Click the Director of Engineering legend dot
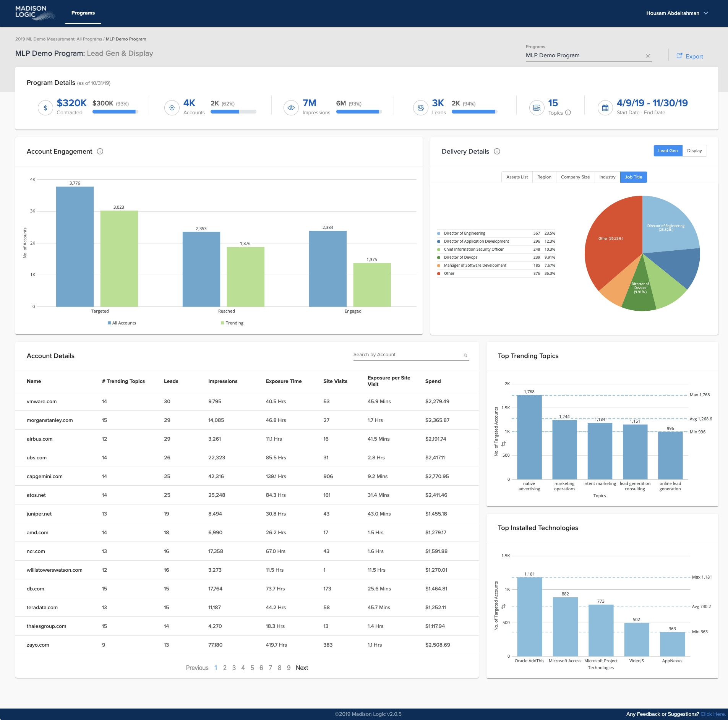Image resolution: width=728 pixels, height=720 pixels. pyautogui.click(x=439, y=234)
